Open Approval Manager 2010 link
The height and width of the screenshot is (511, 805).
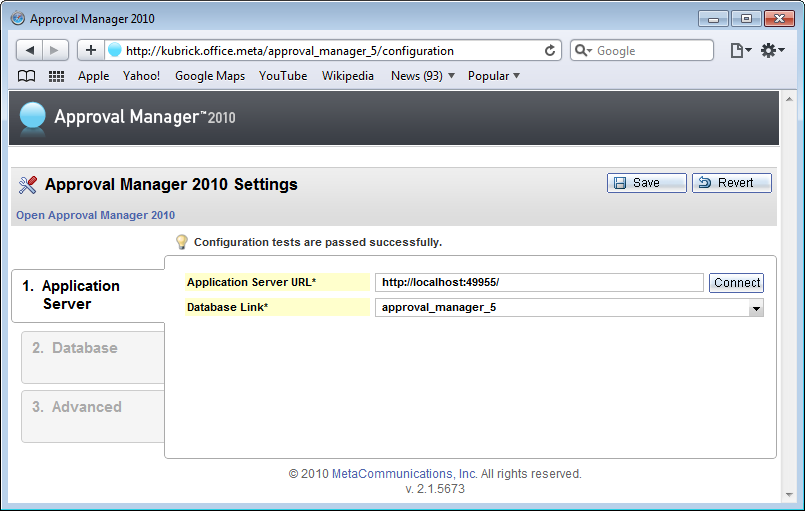click(x=95, y=215)
